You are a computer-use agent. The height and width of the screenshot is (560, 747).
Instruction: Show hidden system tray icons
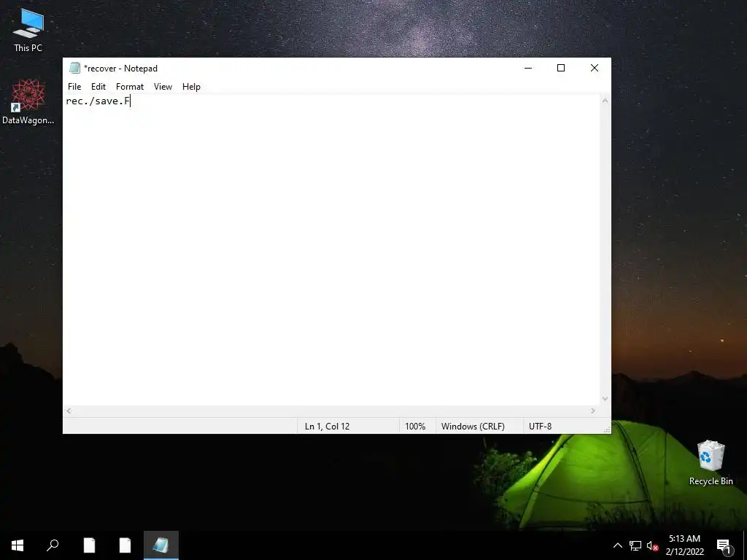click(617, 545)
